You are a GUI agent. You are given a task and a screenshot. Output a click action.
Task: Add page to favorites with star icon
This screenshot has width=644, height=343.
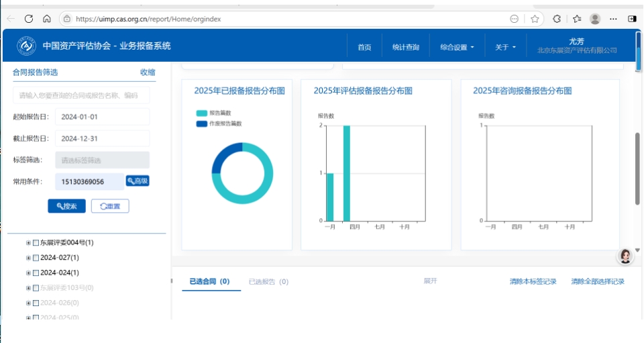click(535, 19)
